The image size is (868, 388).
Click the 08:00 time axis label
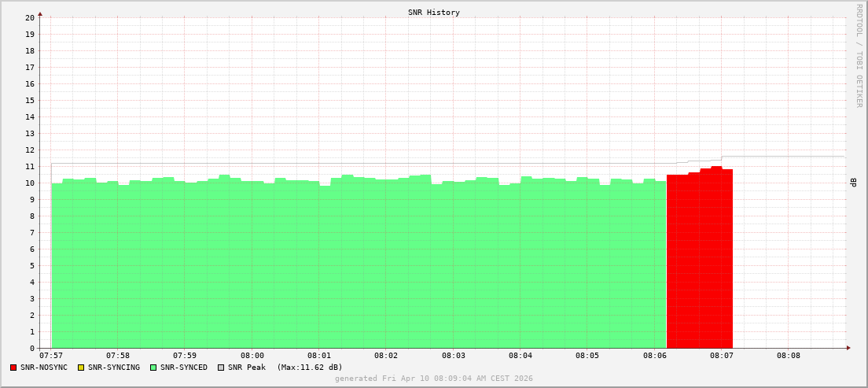pos(252,356)
